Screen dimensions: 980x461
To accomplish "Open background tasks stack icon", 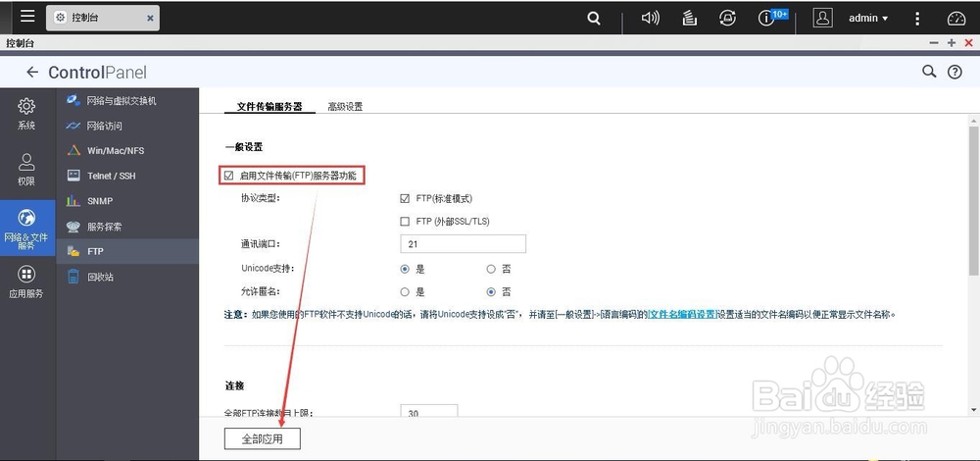I will click(x=689, y=18).
